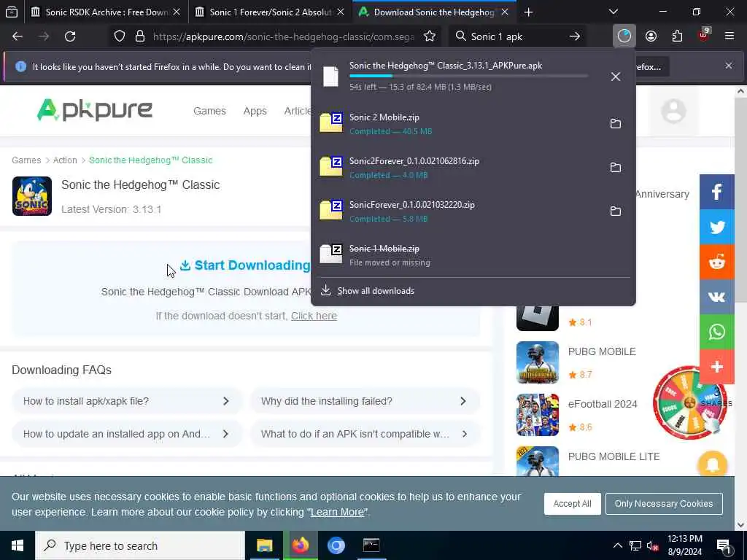Click the APK download progress bar

(469, 76)
